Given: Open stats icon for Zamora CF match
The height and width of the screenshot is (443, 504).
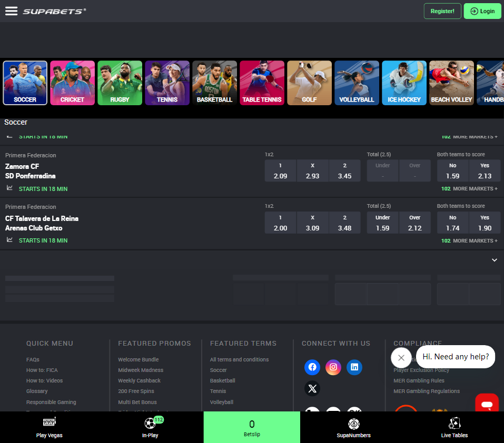Looking at the screenshot, I should (9, 188).
